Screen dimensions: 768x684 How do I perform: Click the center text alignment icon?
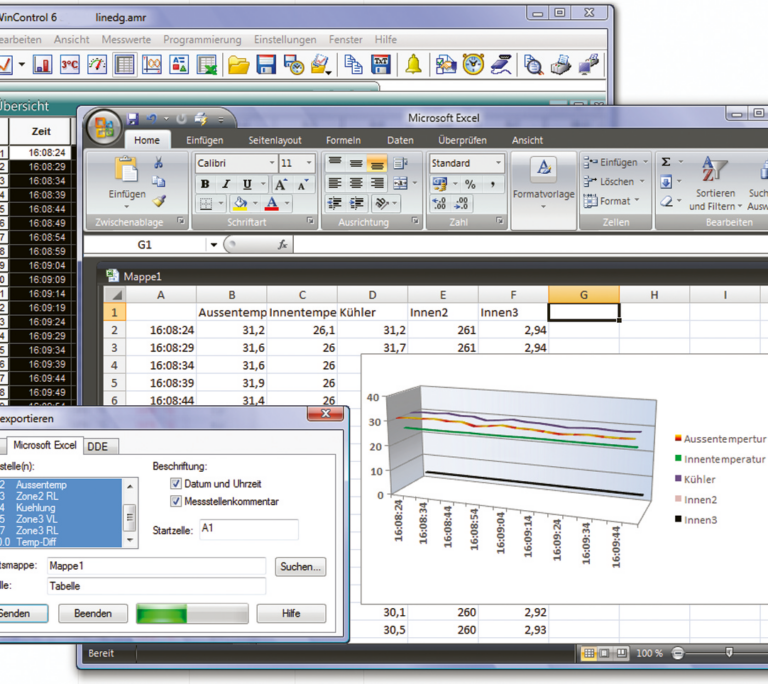356,183
